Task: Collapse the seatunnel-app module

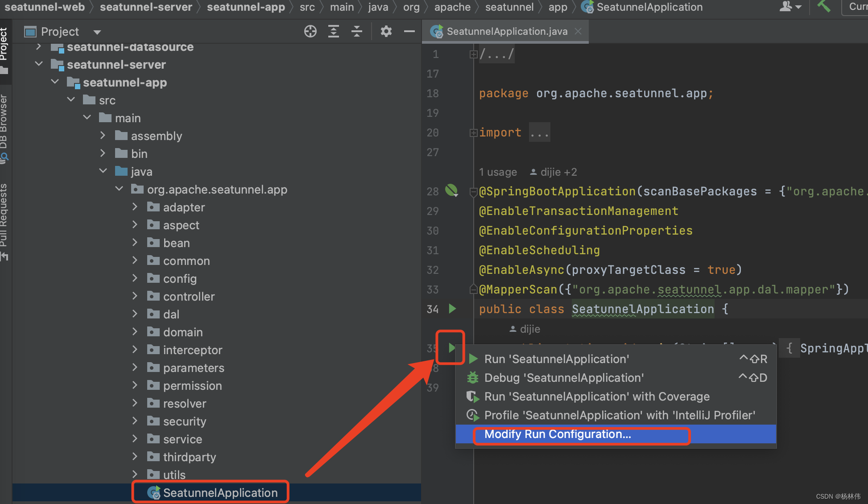Action: 55,82
